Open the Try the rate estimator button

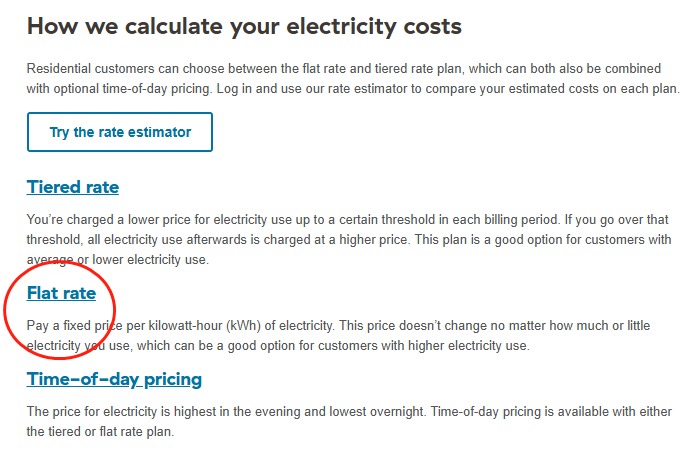[120, 132]
